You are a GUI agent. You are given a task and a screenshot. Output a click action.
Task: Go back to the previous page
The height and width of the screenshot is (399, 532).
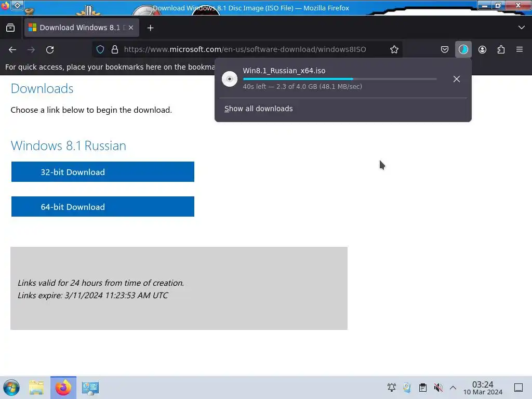click(12, 49)
